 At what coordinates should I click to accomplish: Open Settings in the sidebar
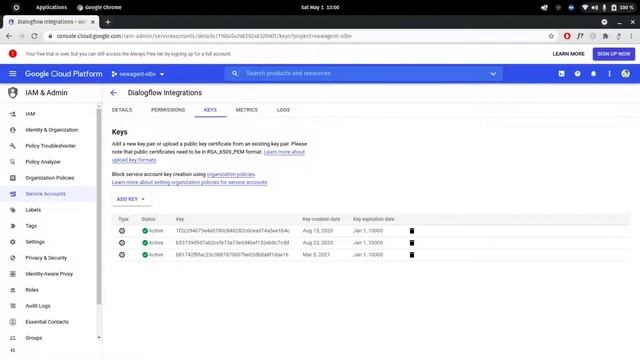(x=49, y=242)
